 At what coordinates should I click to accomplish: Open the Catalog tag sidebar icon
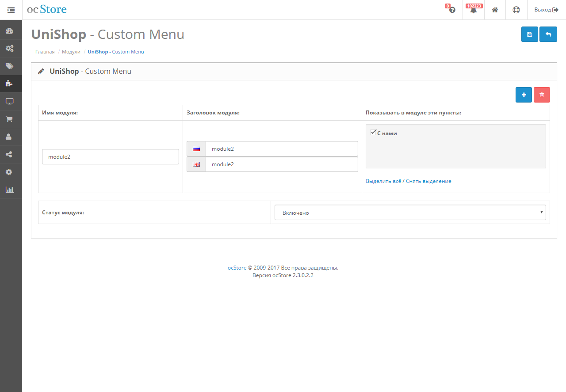point(9,66)
